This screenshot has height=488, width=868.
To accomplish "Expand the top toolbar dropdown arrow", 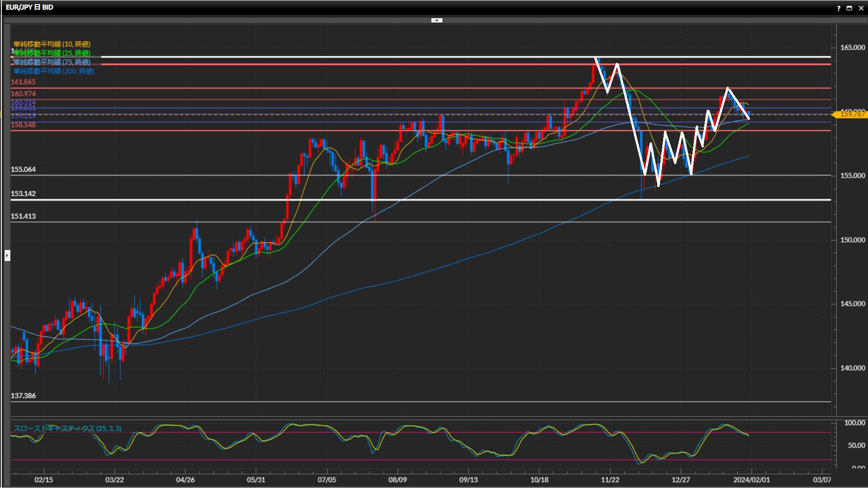I will pos(437,20).
